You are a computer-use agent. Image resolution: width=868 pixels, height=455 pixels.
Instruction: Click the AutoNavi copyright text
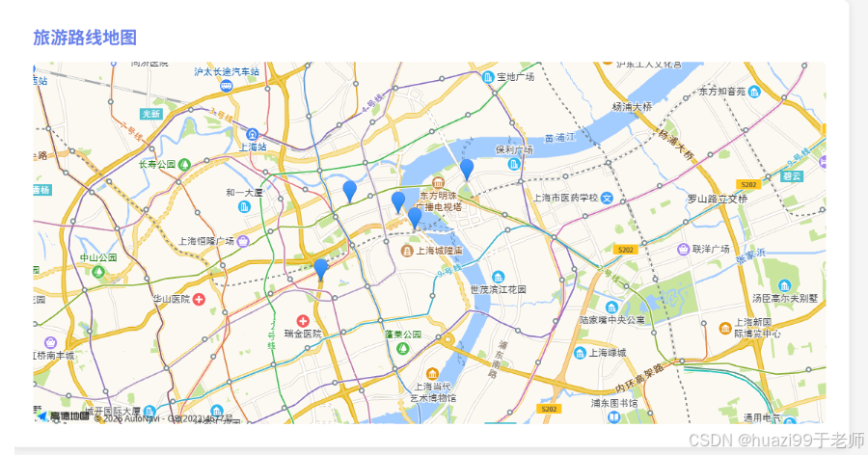tap(163, 418)
